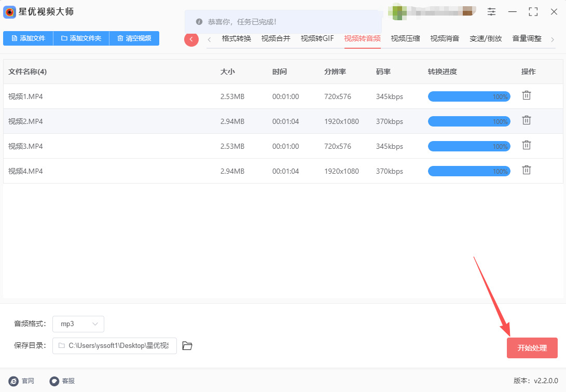
Task: Open the 官网 website link
Action: (21, 381)
